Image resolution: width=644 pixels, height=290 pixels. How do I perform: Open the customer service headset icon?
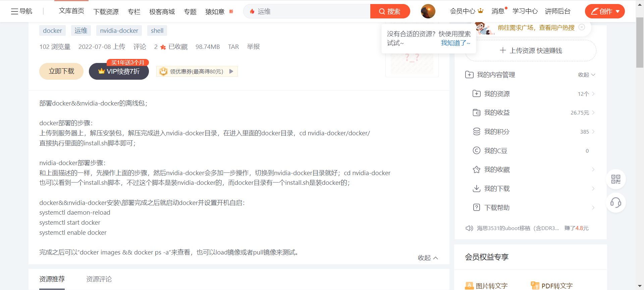tap(616, 203)
